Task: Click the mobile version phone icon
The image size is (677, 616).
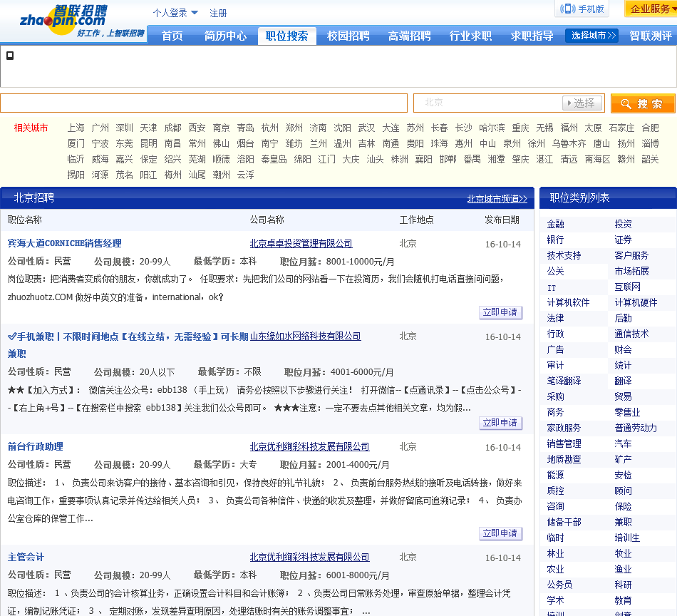Action: [x=568, y=9]
